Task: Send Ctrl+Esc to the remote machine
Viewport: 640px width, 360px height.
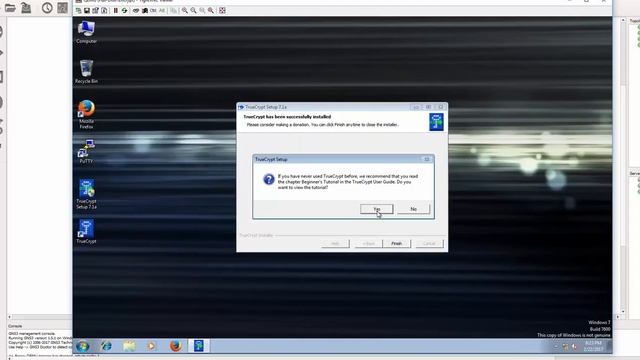Action: [145, 11]
